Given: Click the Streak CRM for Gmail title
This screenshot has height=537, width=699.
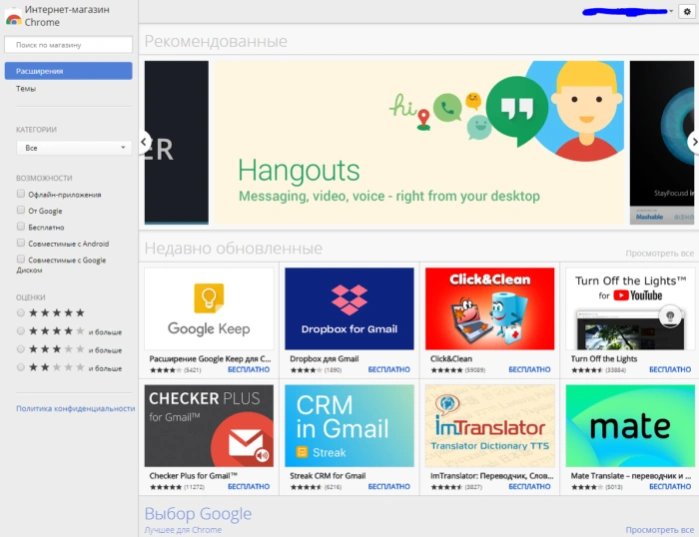Looking at the screenshot, I should point(328,476).
